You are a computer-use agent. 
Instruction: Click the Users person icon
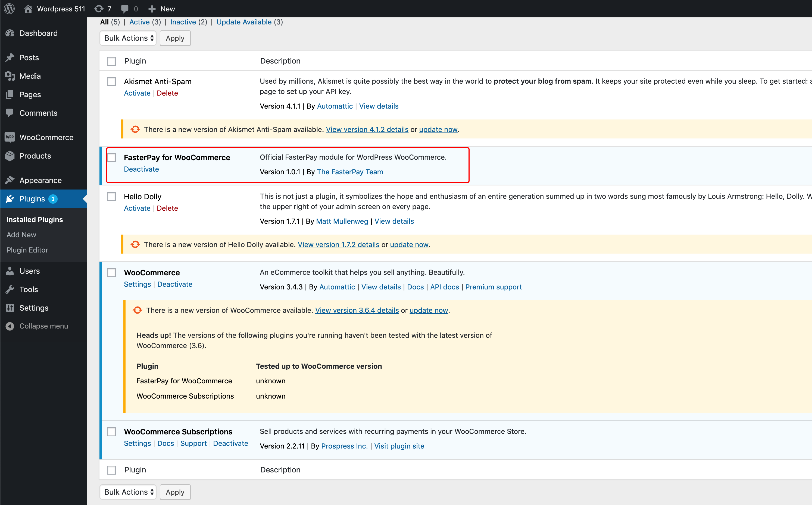pos(10,271)
